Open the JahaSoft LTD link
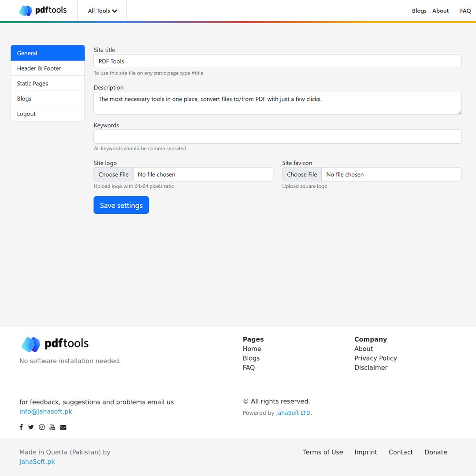Screen dimensions: 476x476 coord(293,413)
